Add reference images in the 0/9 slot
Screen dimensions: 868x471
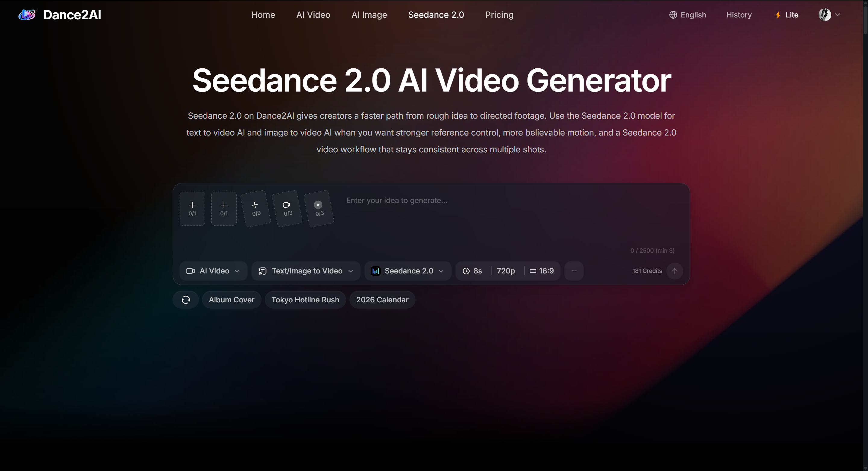point(256,209)
